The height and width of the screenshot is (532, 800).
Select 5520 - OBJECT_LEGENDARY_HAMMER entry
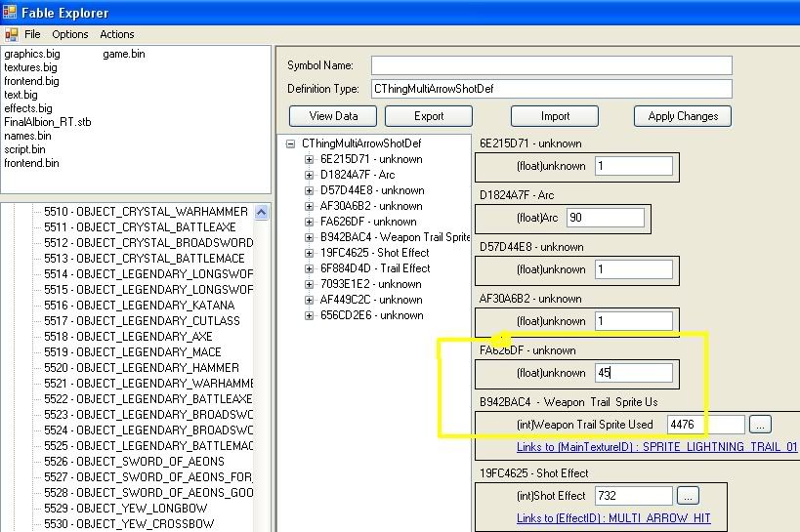(142, 368)
